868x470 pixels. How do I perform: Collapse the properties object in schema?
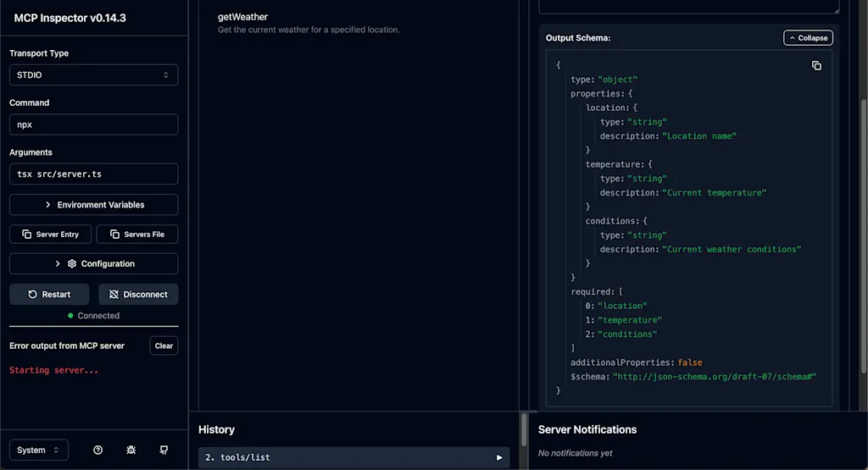coord(601,94)
